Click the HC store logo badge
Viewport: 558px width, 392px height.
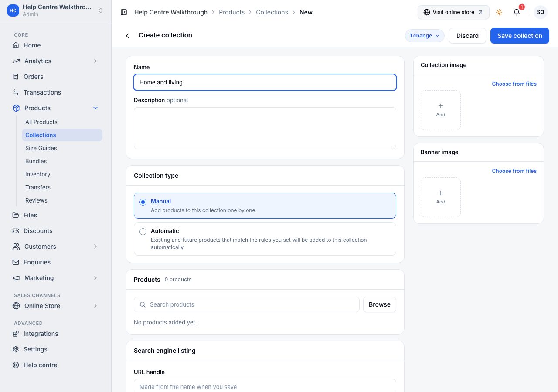tap(13, 10)
